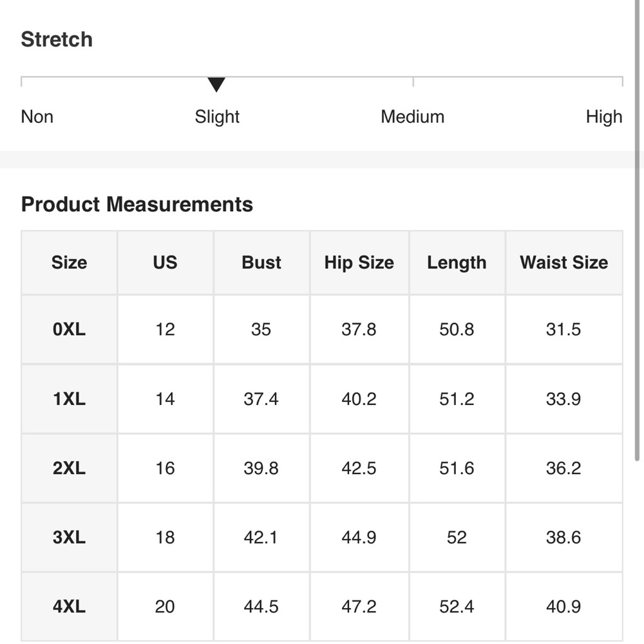Click the Size column header

pyautogui.click(x=69, y=263)
